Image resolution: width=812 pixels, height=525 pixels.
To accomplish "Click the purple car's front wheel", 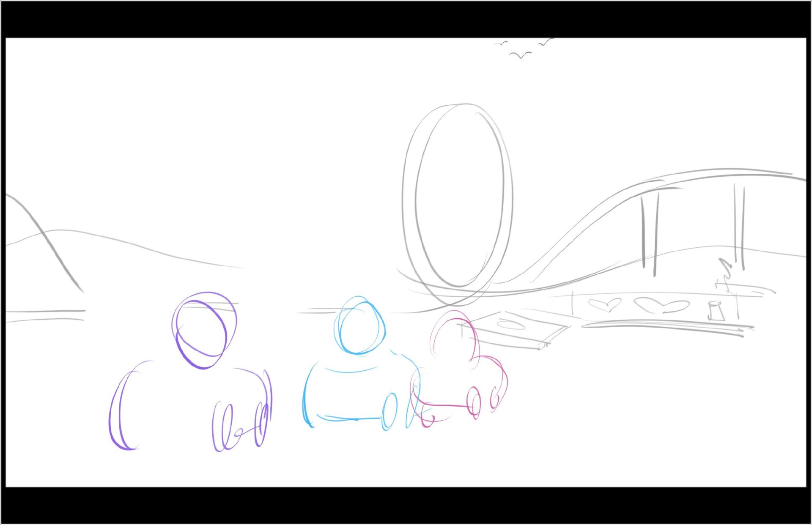I will click(x=261, y=424).
